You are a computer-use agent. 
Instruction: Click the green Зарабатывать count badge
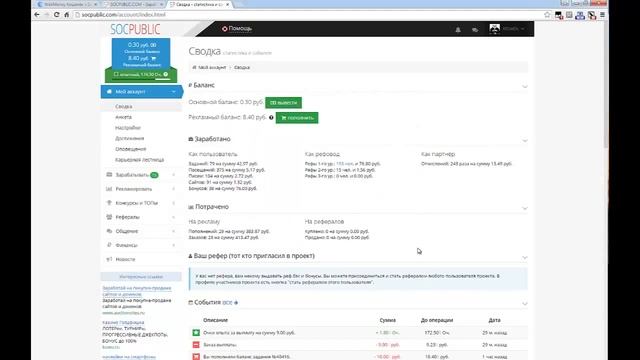pos(154,175)
